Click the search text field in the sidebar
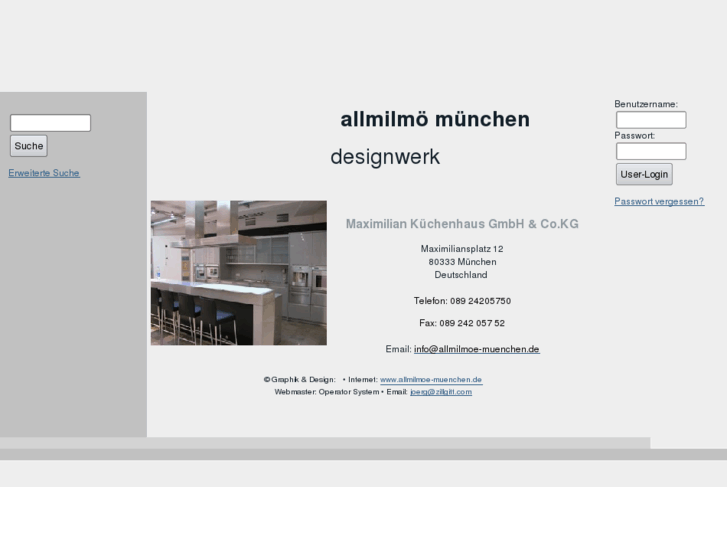 (51, 123)
